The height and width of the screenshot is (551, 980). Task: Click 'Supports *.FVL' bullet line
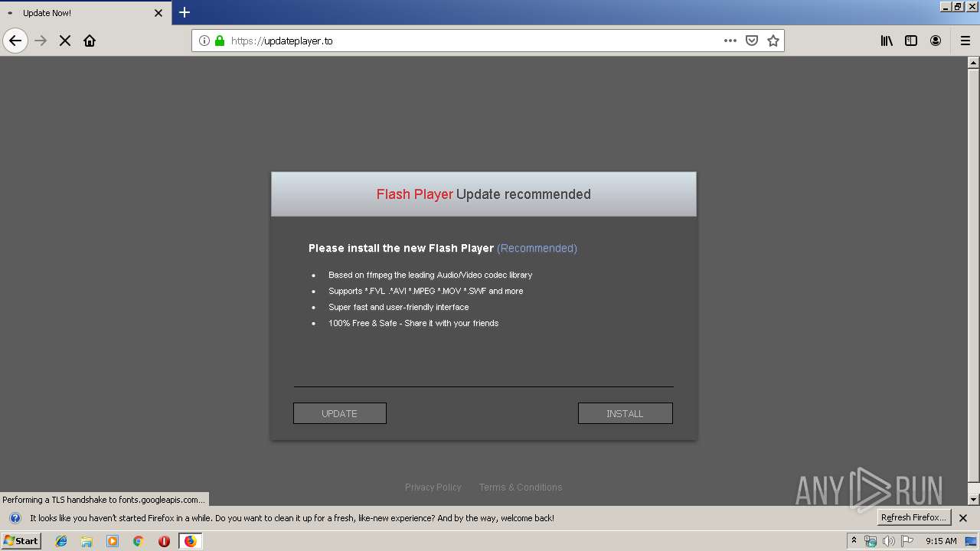click(x=426, y=291)
